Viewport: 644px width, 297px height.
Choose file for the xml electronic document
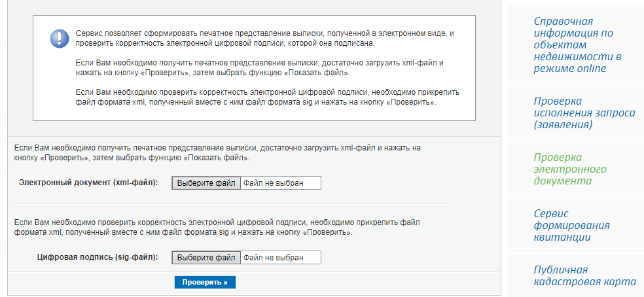pos(206,183)
